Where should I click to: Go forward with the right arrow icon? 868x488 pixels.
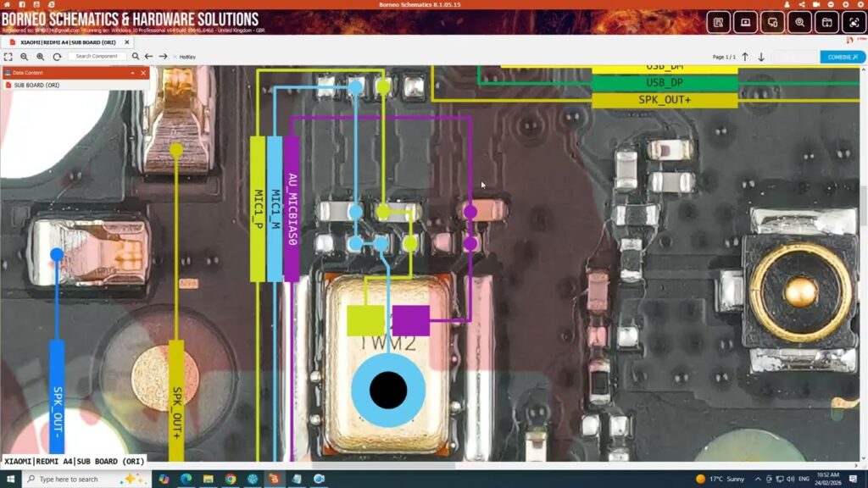163,57
